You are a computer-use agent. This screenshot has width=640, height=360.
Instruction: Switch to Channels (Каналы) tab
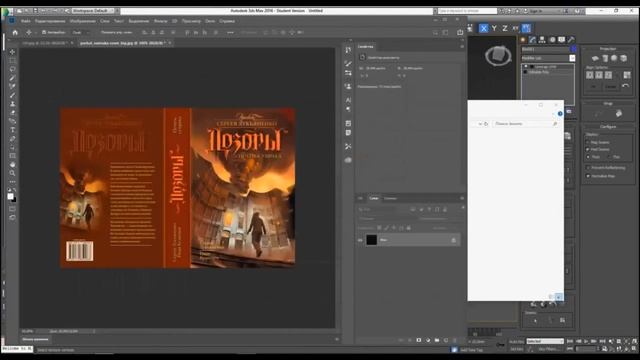click(x=390, y=198)
